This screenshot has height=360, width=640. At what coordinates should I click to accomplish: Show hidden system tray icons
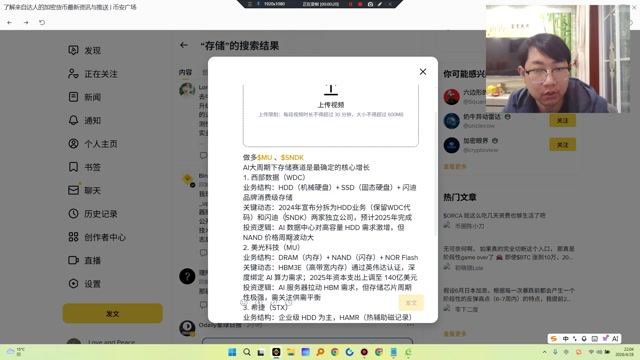click(544, 352)
